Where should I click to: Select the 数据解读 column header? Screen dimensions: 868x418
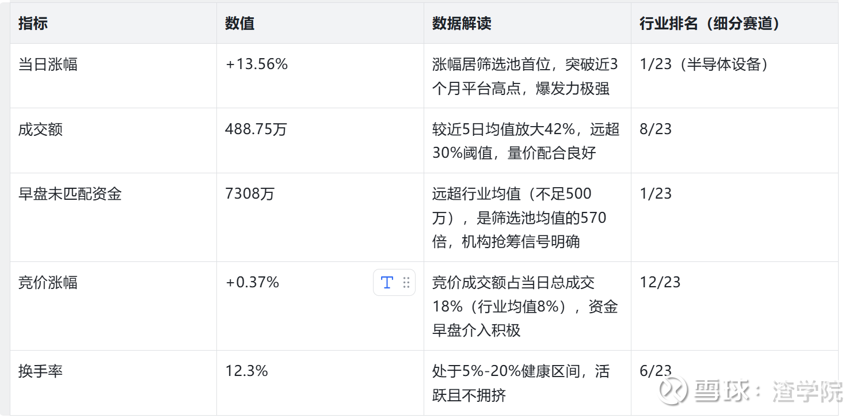point(462,24)
